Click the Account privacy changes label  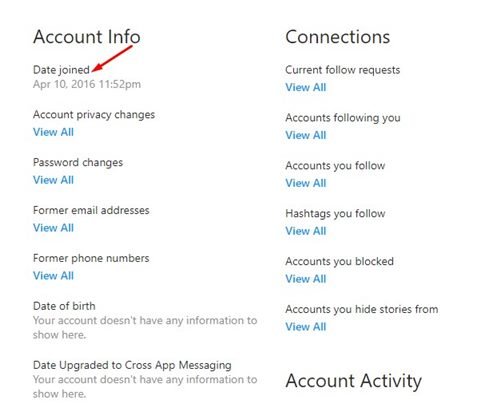(x=94, y=115)
